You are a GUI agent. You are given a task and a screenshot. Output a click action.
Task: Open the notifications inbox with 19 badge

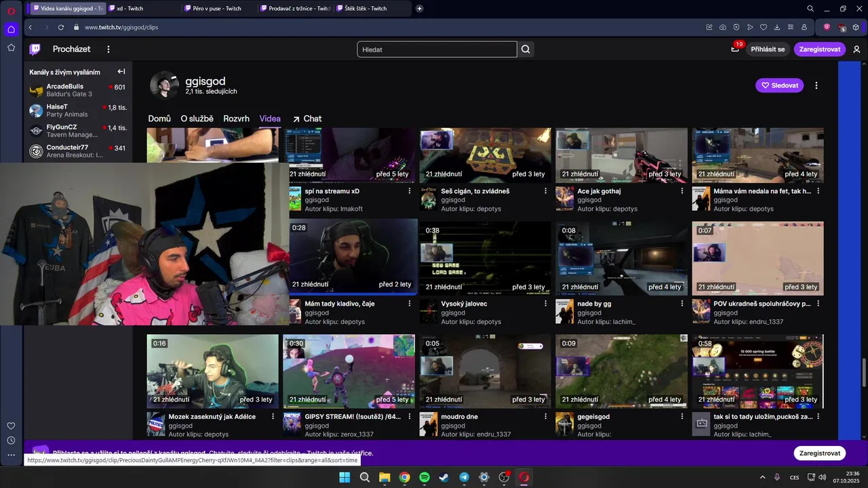point(735,49)
